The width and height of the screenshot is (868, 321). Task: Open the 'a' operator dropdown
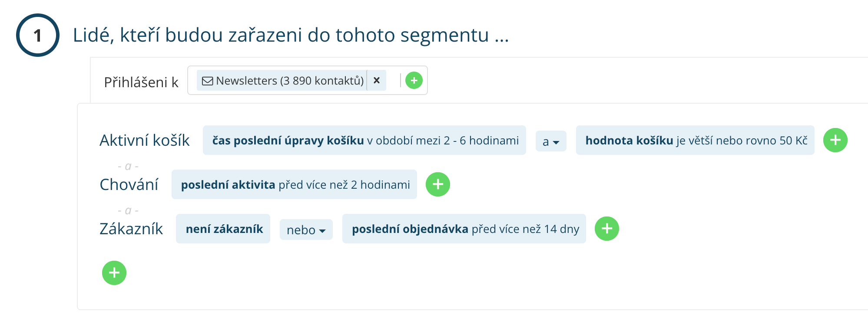550,141
